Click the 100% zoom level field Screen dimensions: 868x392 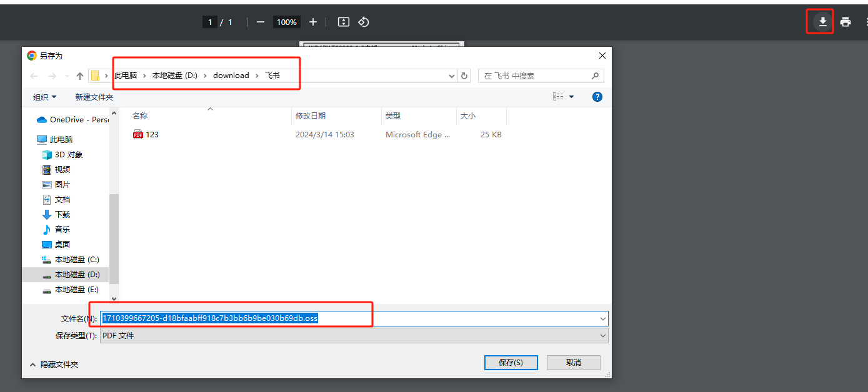(x=287, y=22)
